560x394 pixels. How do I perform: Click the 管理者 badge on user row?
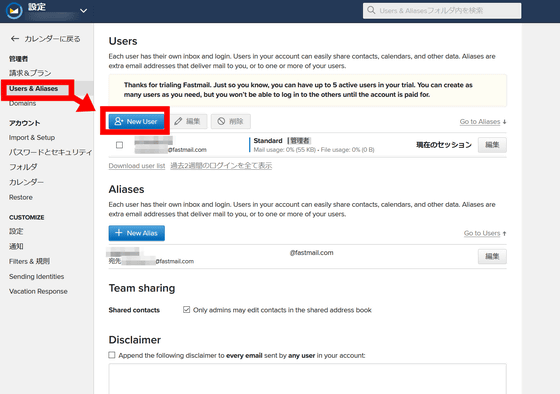tap(299, 141)
